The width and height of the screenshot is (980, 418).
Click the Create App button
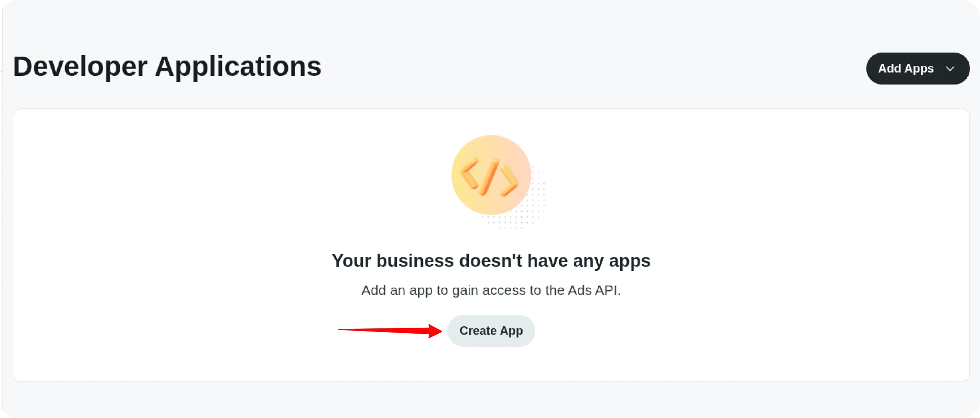coord(491,330)
